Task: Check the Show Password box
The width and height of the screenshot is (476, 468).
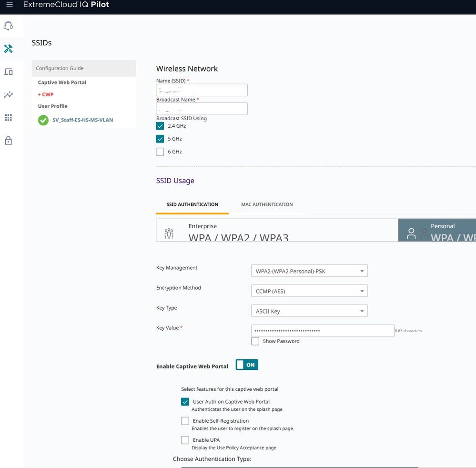Action: click(x=255, y=341)
